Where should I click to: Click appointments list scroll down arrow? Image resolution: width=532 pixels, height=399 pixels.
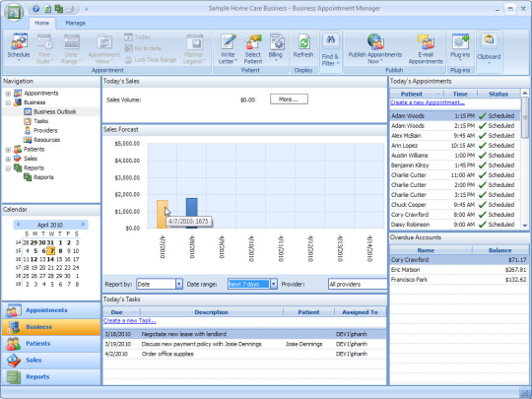525,226
